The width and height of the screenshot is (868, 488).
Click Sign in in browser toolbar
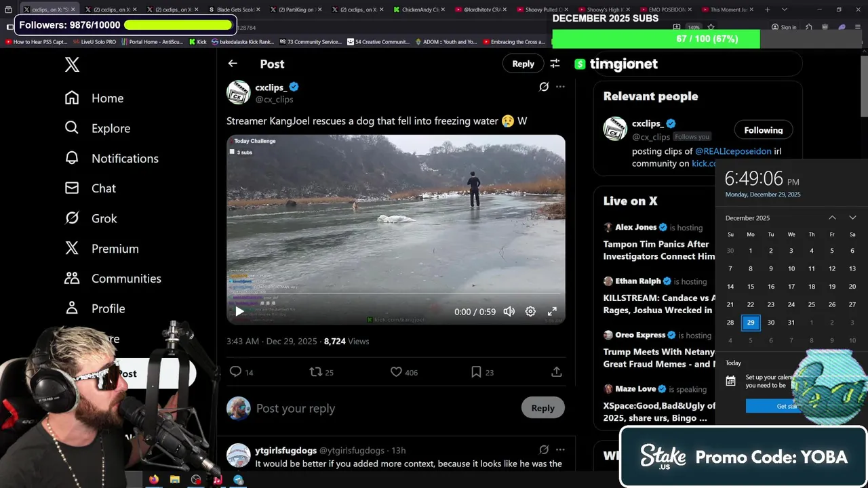tap(784, 28)
